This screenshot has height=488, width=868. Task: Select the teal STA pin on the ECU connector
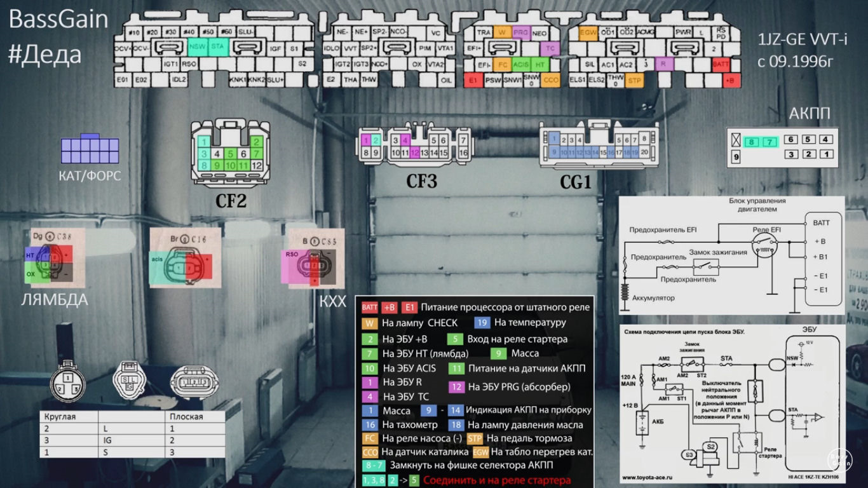coord(218,46)
